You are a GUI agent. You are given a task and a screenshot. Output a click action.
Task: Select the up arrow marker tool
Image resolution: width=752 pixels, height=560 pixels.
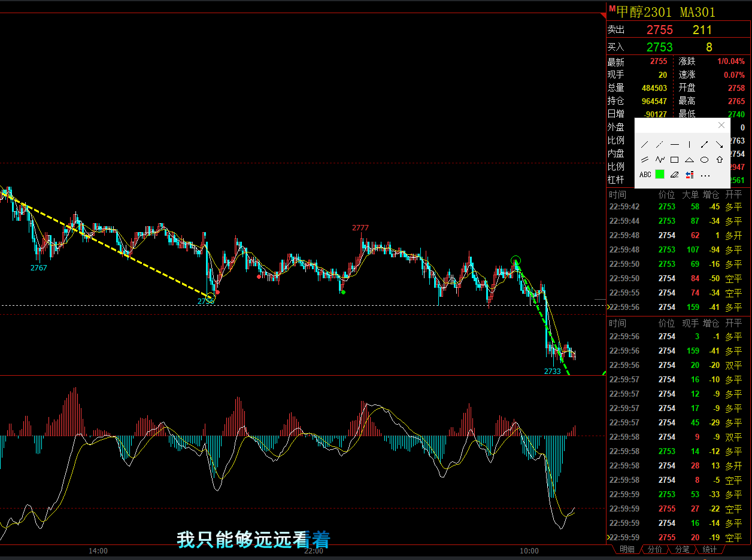[720, 160]
